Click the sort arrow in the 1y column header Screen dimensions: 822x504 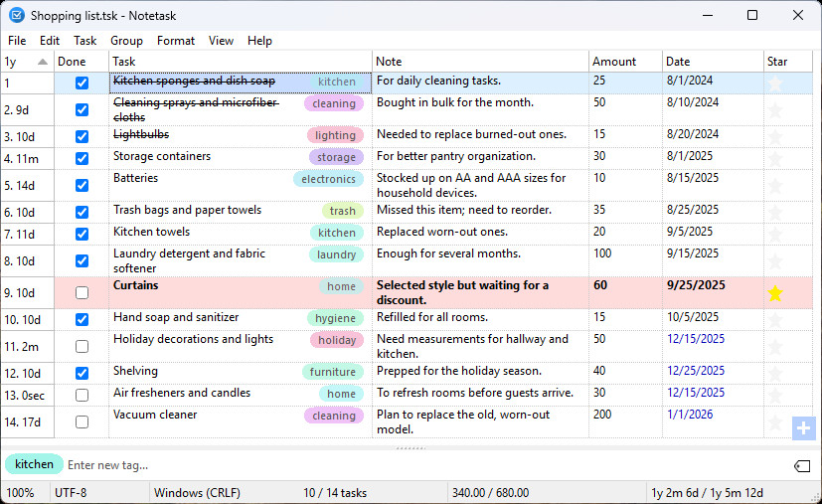click(43, 62)
